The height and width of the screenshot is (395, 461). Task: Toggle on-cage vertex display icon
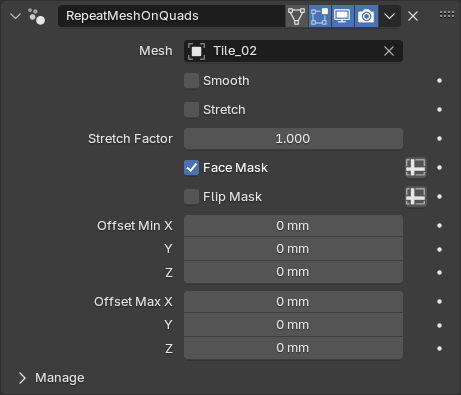pos(297,16)
